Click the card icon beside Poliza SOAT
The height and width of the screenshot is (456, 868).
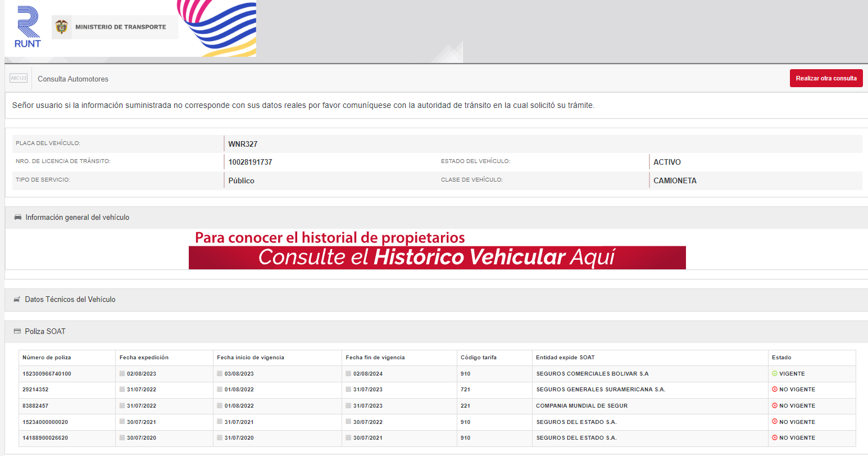coord(17,332)
